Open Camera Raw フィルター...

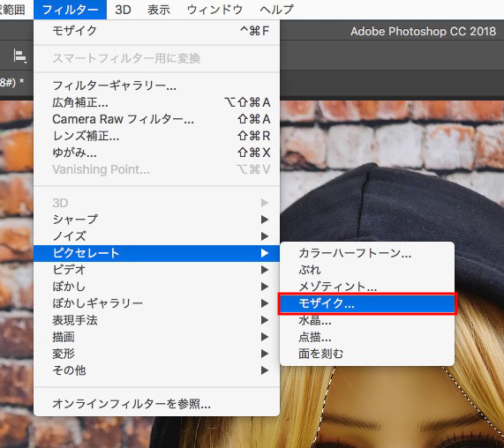(x=156, y=119)
